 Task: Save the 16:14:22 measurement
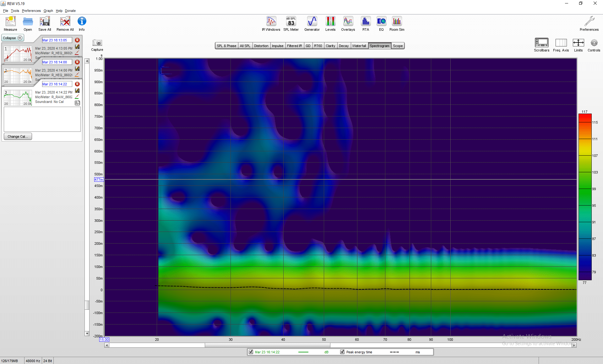point(77,91)
